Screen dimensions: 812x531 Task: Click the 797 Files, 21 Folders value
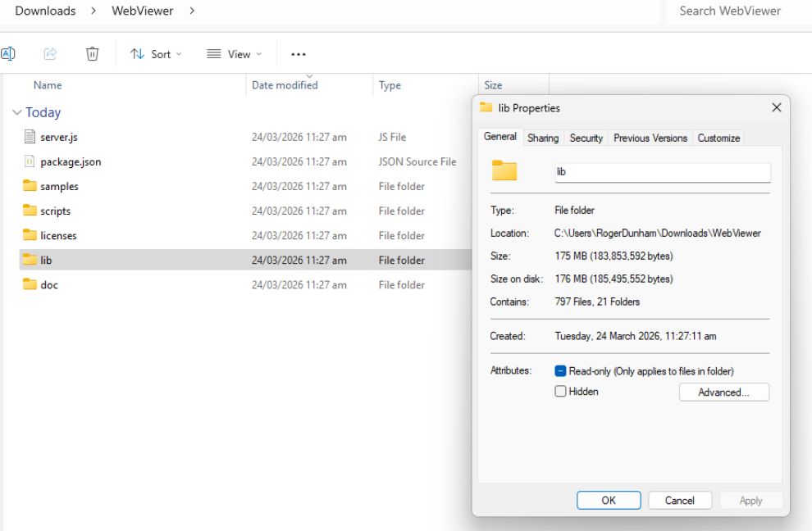coord(597,302)
